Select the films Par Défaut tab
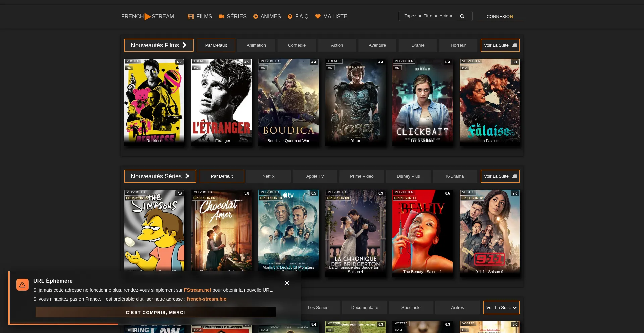This screenshot has width=644, height=333. [216, 45]
